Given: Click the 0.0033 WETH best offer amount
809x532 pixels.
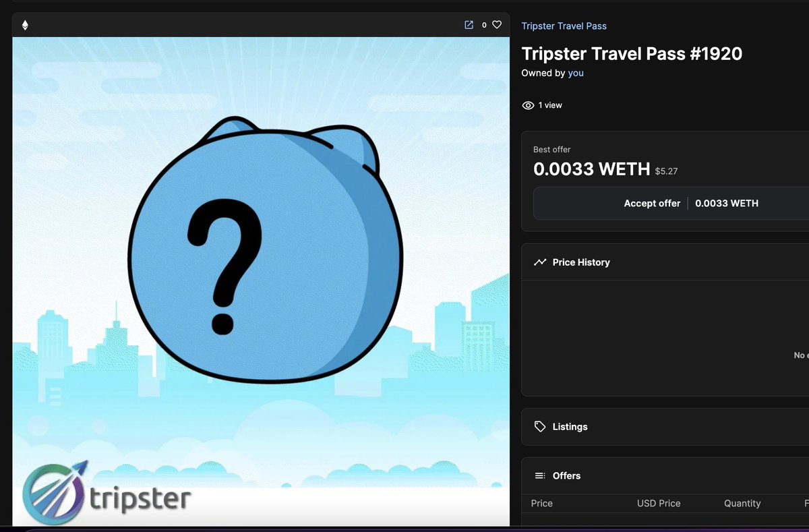Looking at the screenshot, I should (x=591, y=169).
